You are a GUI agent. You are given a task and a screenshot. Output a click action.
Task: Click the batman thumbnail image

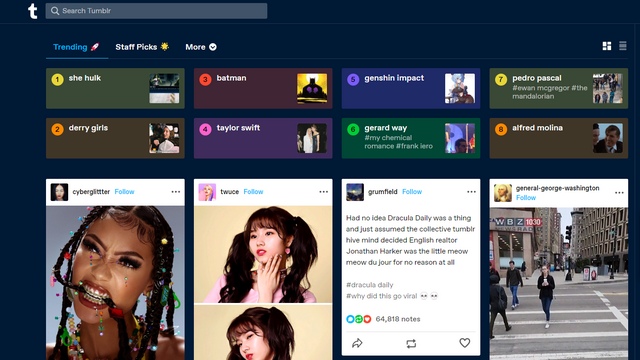[x=312, y=88]
